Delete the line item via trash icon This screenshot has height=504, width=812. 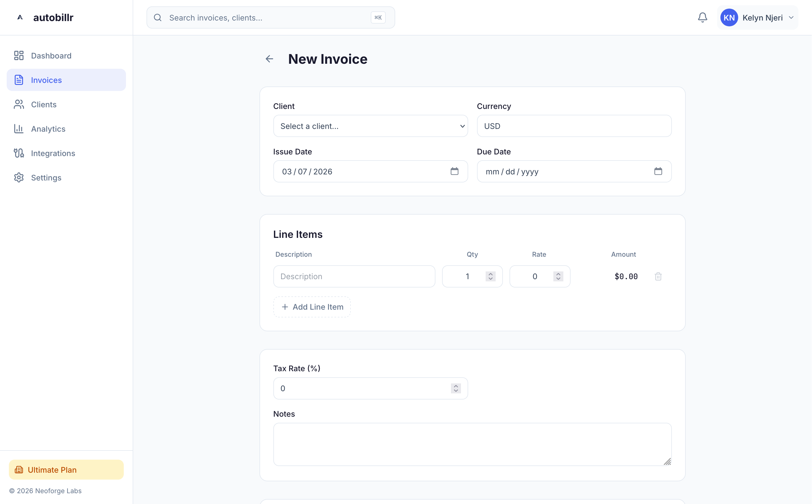tap(658, 276)
